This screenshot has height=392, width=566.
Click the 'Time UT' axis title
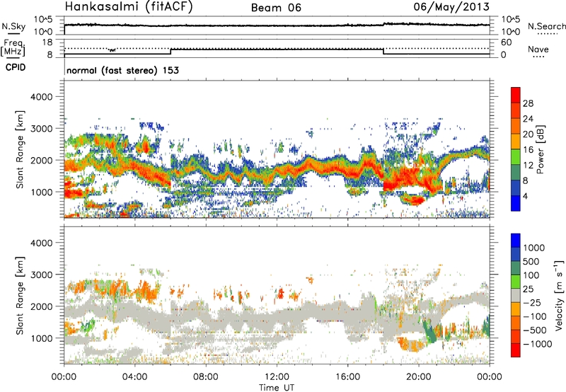(277, 388)
